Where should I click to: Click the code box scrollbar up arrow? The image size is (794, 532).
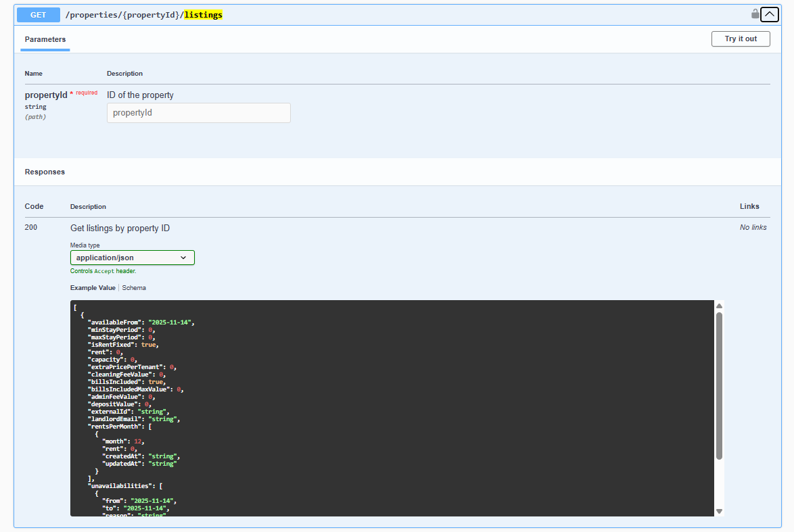pos(719,306)
